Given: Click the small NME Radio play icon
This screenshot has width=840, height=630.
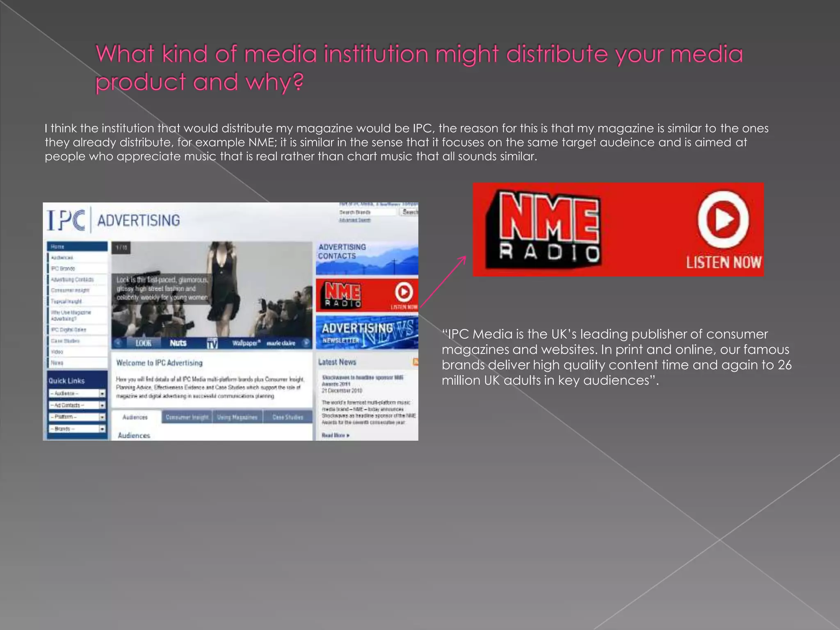Looking at the screenshot, I should (x=404, y=292).
